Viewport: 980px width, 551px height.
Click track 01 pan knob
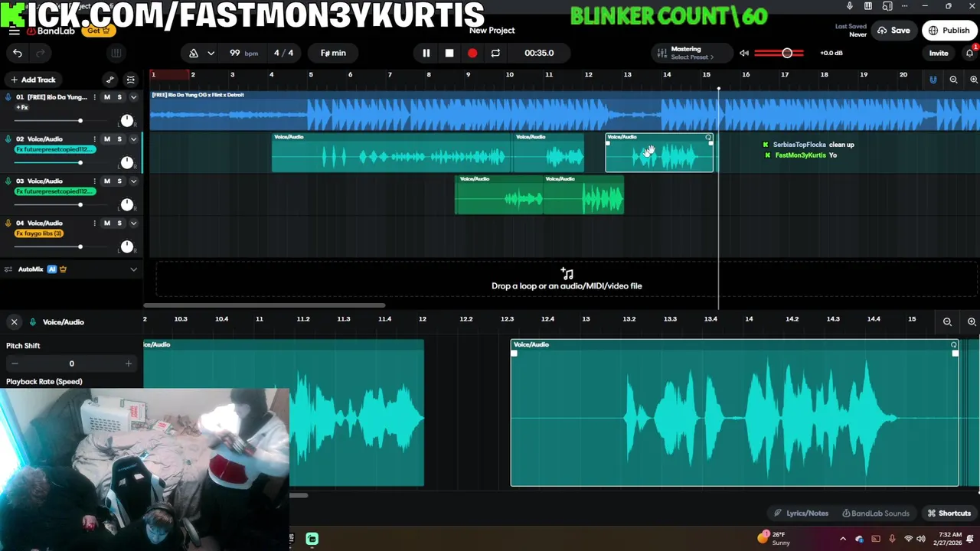[x=127, y=121]
